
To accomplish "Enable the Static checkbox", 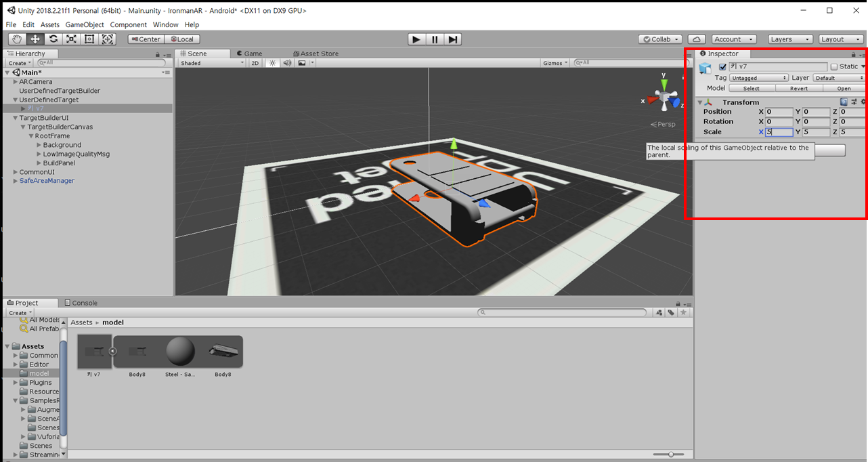I will tap(834, 67).
